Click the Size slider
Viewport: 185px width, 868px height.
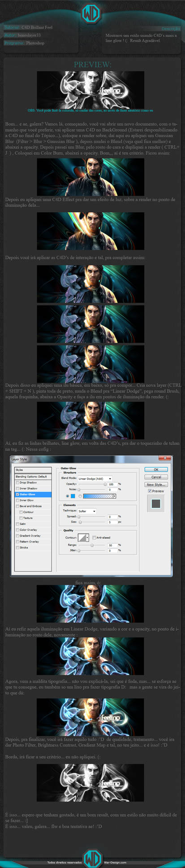click(x=93, y=522)
